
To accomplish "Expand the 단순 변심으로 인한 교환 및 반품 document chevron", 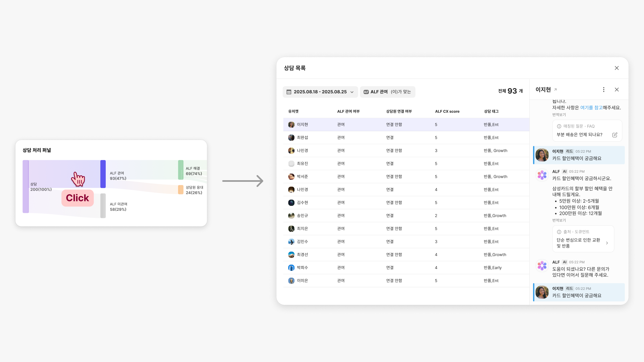I will [607, 243].
